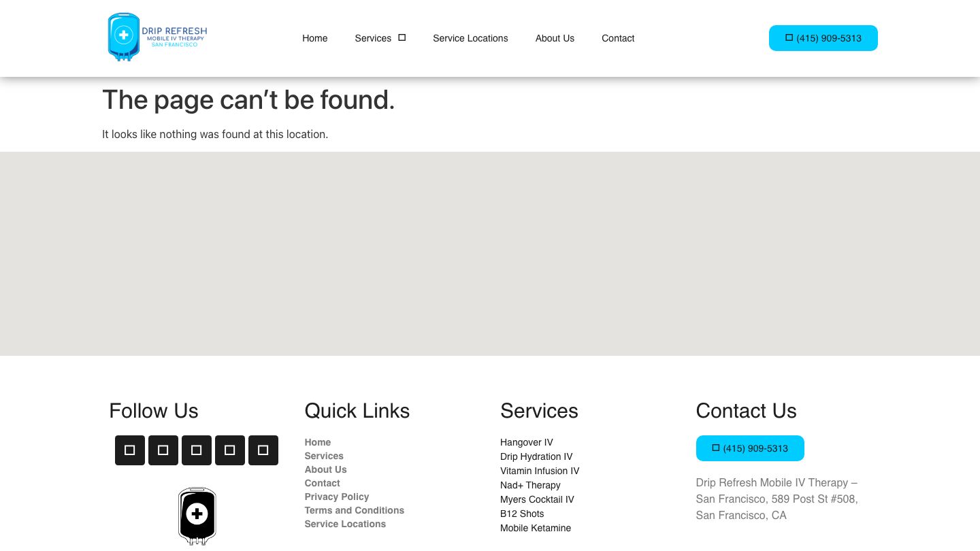Click the black IV bag footer logo
Screen dimensions: 980x551
tap(197, 516)
